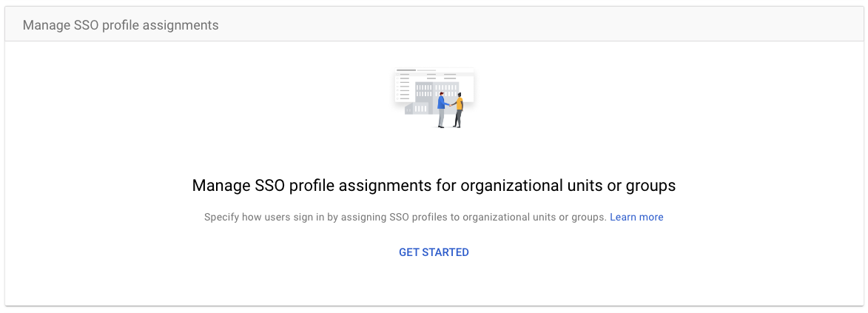Click the description text starting with Specify
The width and height of the screenshot is (868, 313).
coord(405,218)
